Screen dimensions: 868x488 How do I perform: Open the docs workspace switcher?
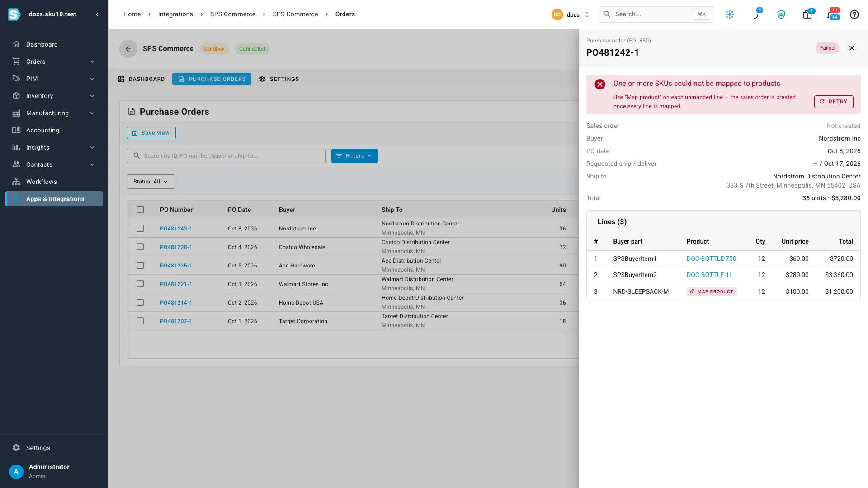coord(571,14)
